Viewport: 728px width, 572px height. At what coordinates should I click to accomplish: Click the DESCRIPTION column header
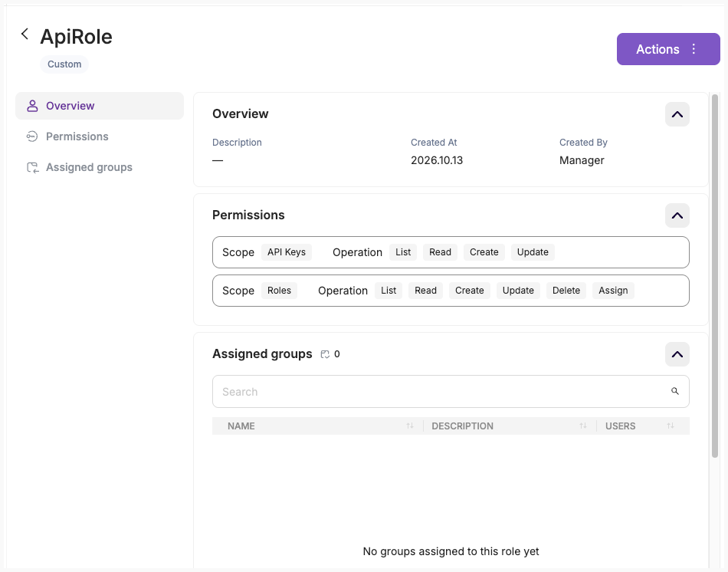[x=462, y=426]
